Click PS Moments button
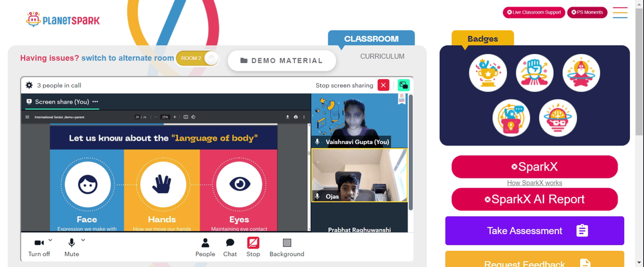Image resolution: width=644 pixels, height=267 pixels. click(587, 12)
